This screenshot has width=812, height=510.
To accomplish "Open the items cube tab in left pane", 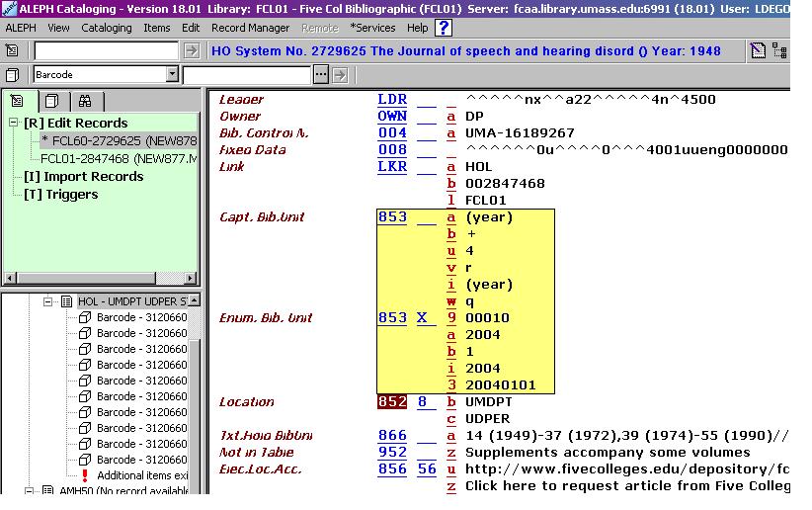I will click(51, 101).
